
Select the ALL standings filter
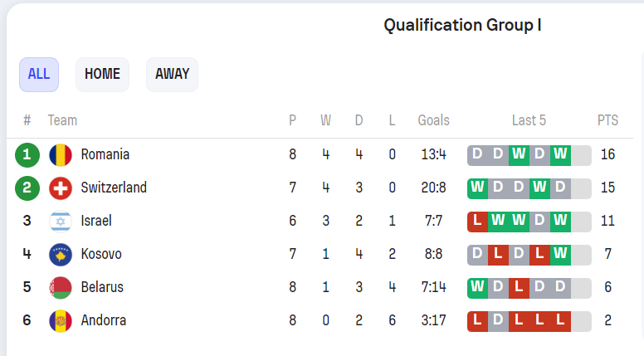point(39,74)
